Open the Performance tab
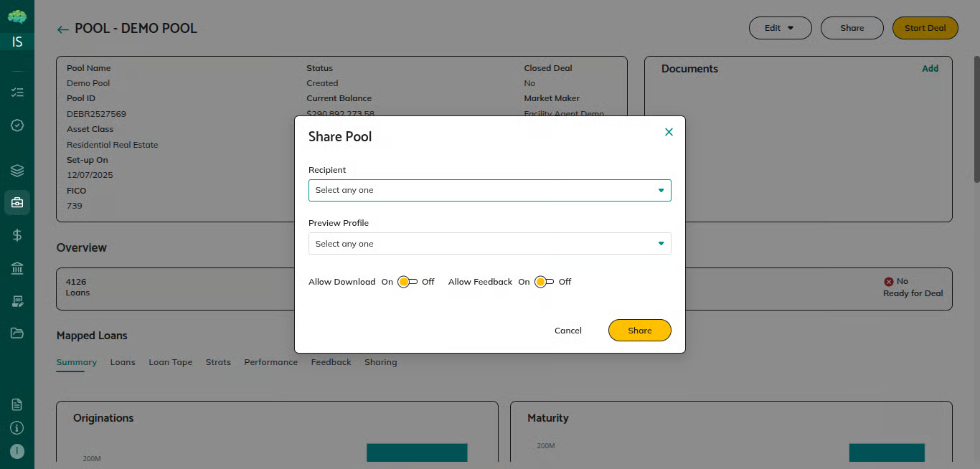 point(270,362)
